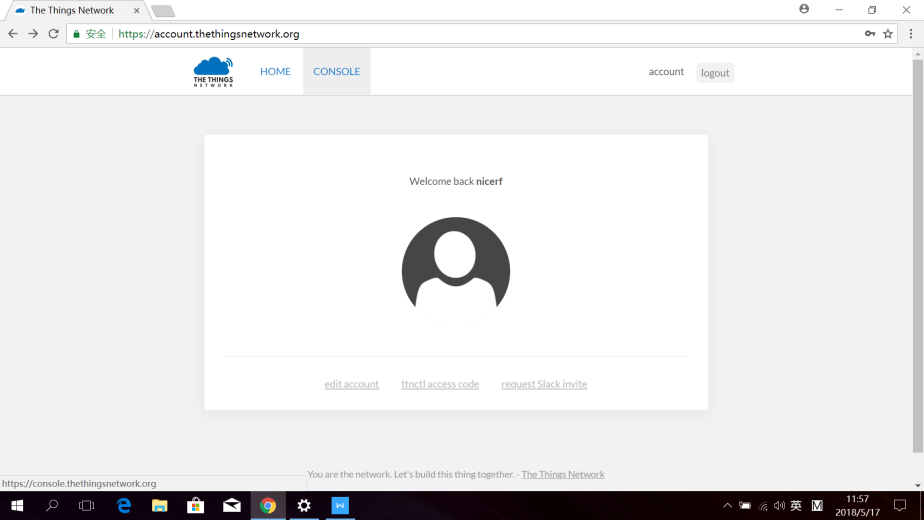The image size is (924, 520).
Task: Click the saved password key icon
Action: tap(869, 34)
